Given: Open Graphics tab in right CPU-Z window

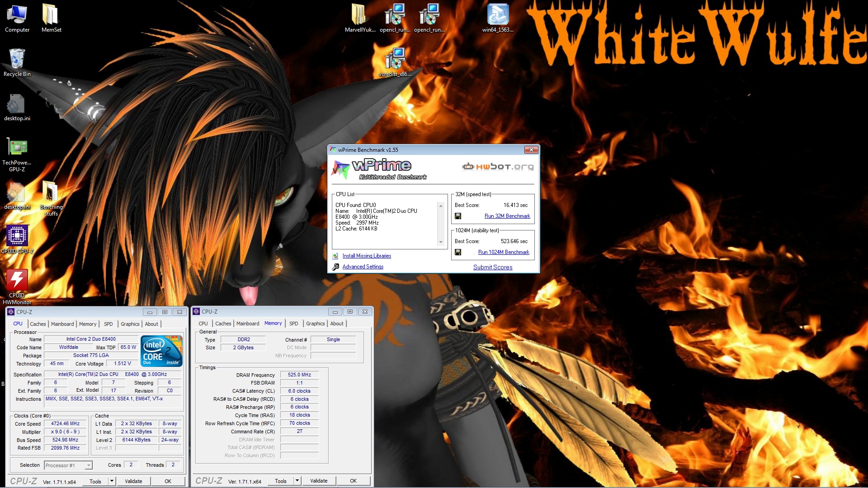Looking at the screenshot, I should coord(316,324).
